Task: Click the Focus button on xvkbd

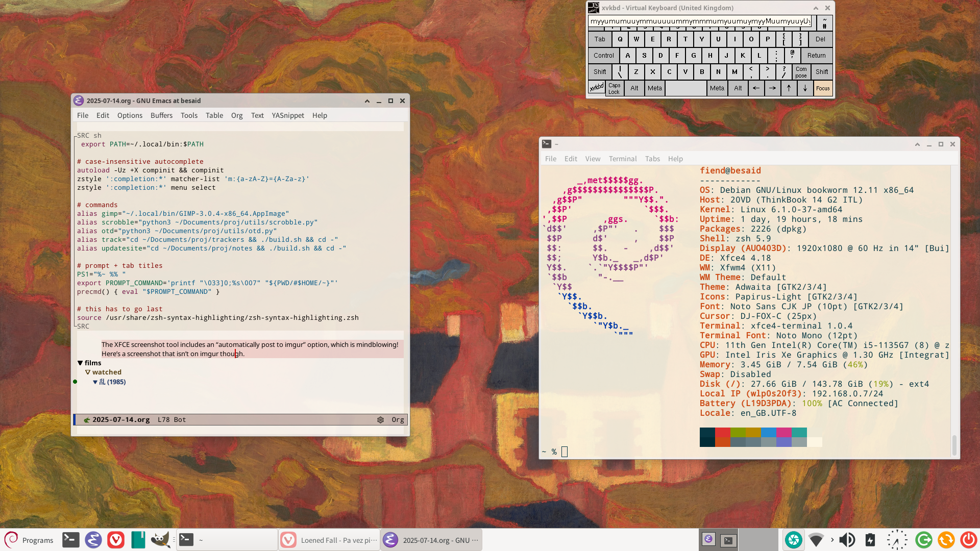Action: pyautogui.click(x=823, y=88)
